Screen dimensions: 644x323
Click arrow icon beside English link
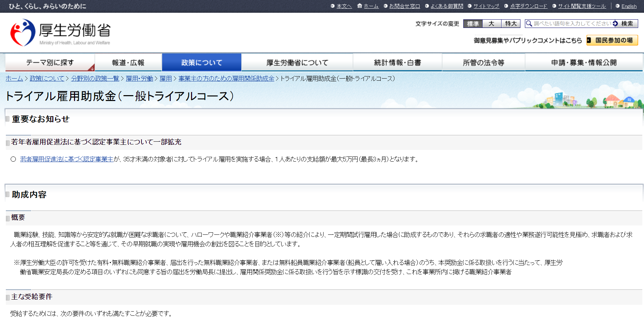coord(617,6)
